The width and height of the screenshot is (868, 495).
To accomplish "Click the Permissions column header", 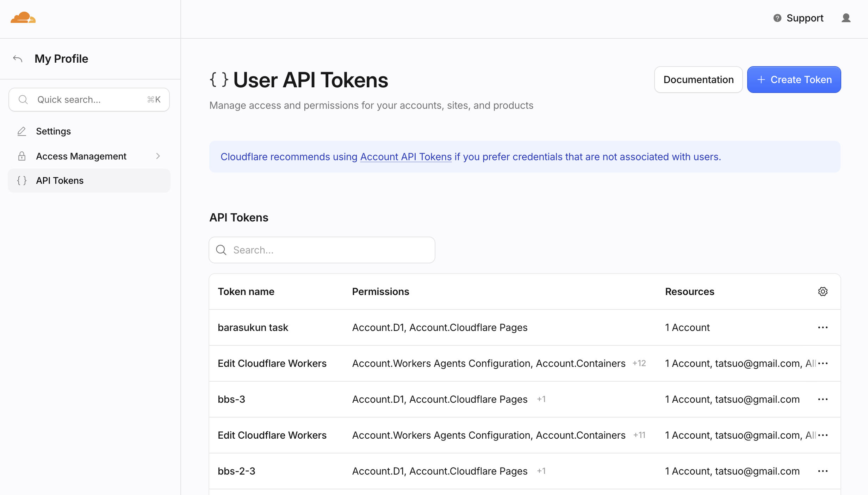I will click(x=380, y=292).
